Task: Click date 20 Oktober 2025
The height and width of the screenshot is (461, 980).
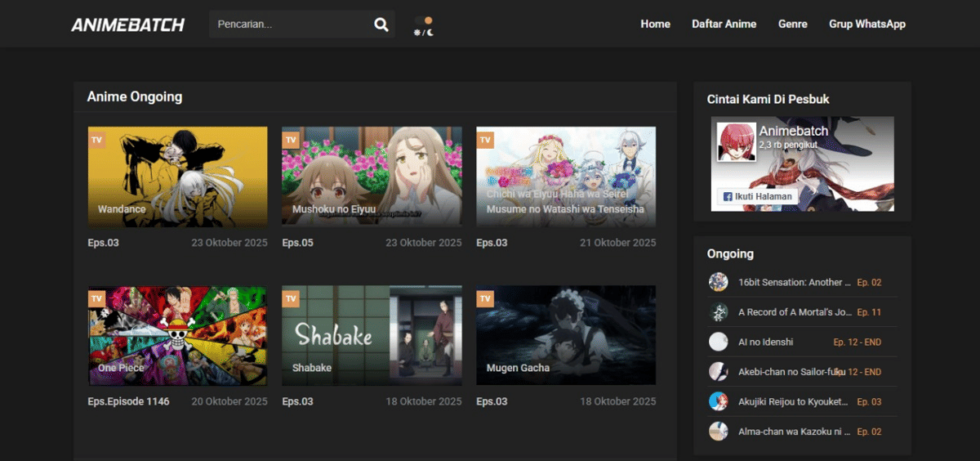Action: coord(229,401)
